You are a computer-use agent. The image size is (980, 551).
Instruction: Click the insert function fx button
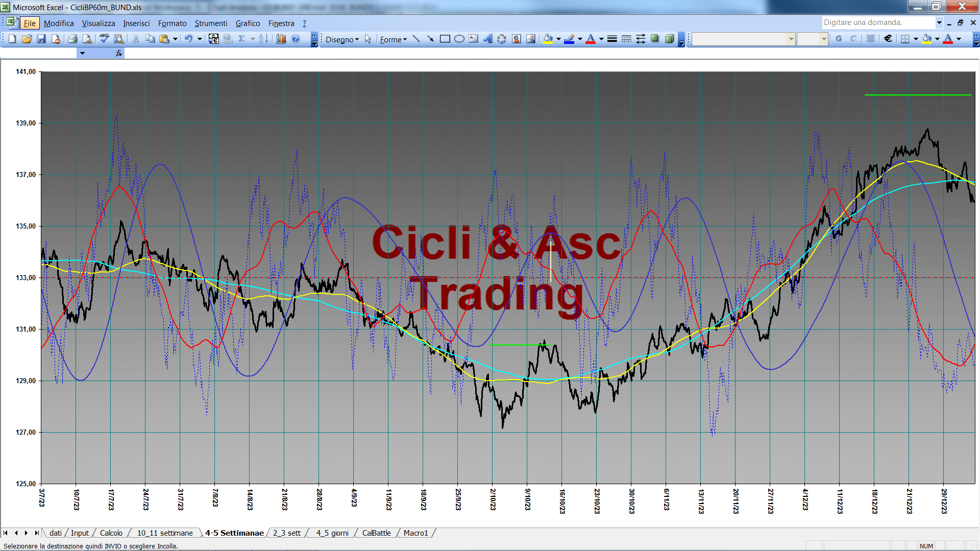pos(118,53)
